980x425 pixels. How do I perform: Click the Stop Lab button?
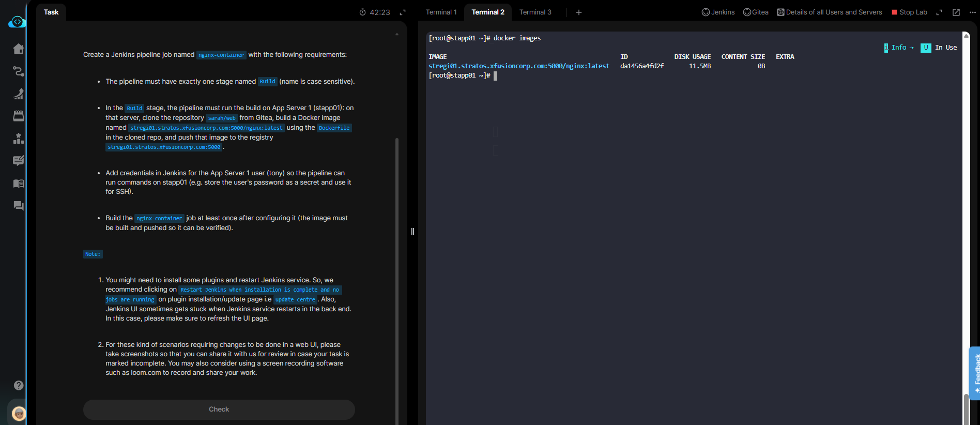[x=909, y=12]
